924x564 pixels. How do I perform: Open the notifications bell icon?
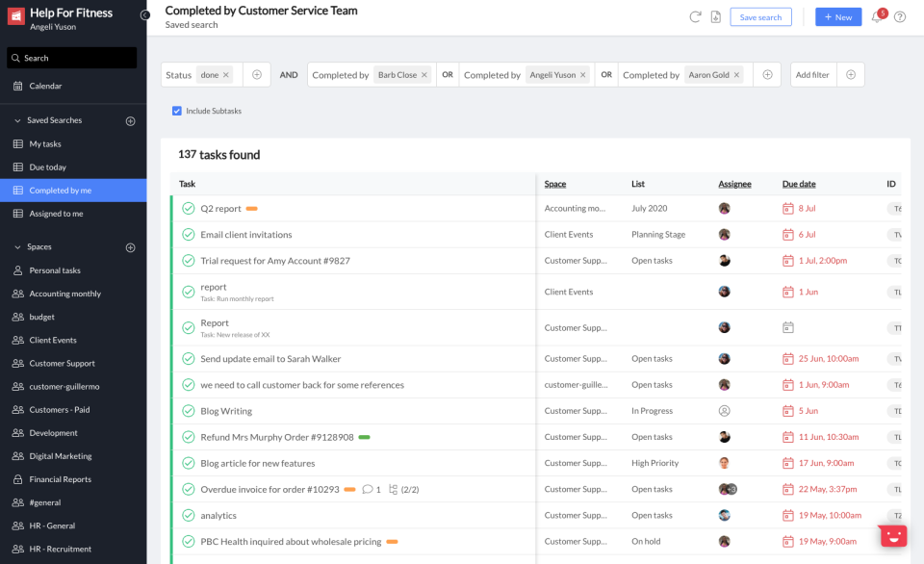pyautogui.click(x=876, y=16)
